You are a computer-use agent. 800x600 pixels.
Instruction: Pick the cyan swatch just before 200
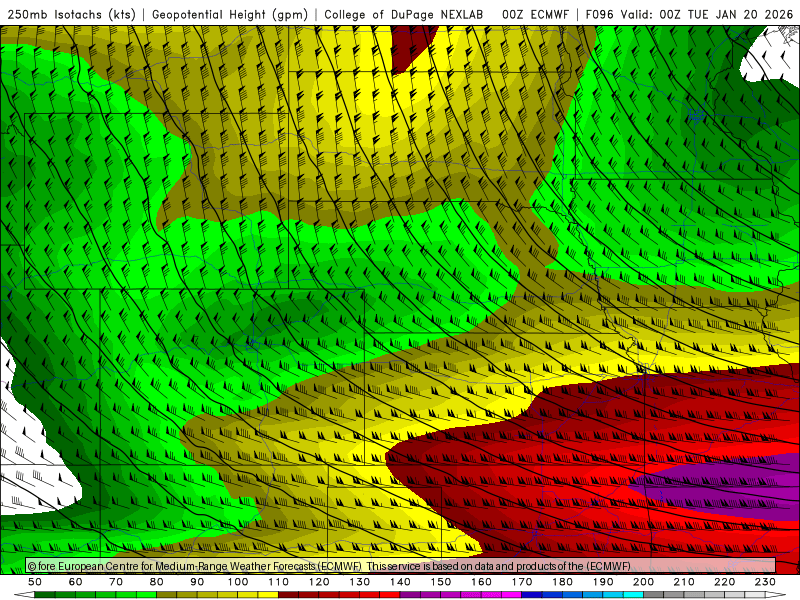tap(633, 595)
